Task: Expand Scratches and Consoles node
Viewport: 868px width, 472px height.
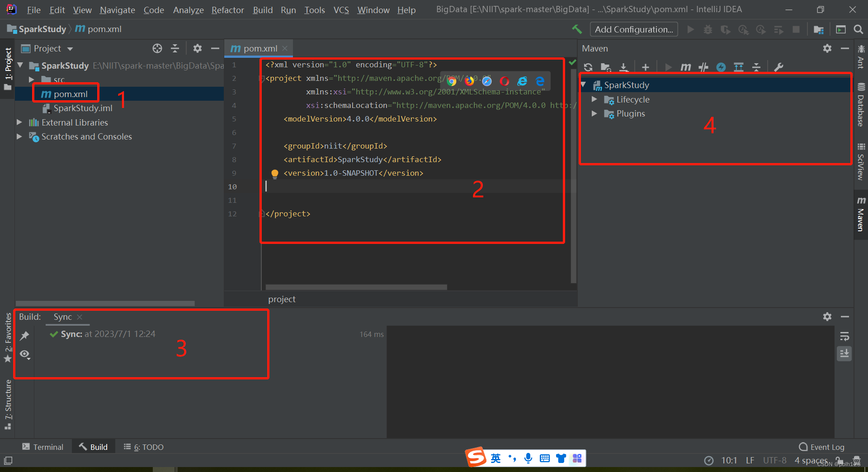Action: click(19, 136)
